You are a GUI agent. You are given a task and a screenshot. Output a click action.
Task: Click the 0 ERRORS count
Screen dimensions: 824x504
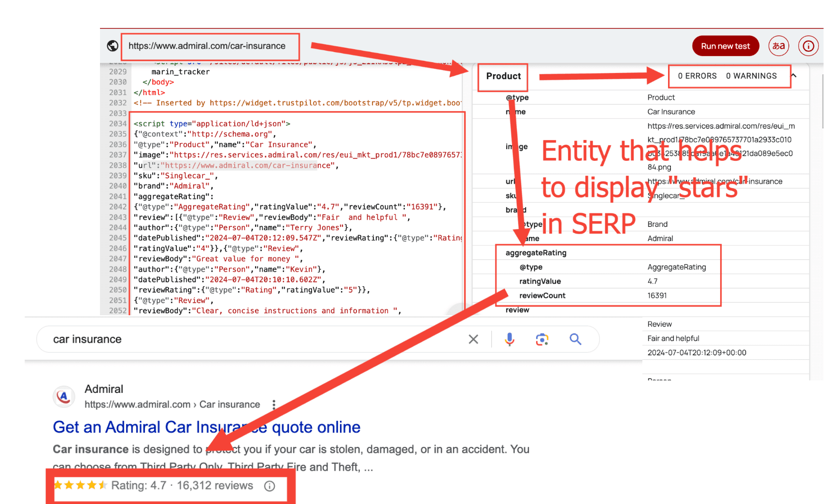[x=697, y=76]
